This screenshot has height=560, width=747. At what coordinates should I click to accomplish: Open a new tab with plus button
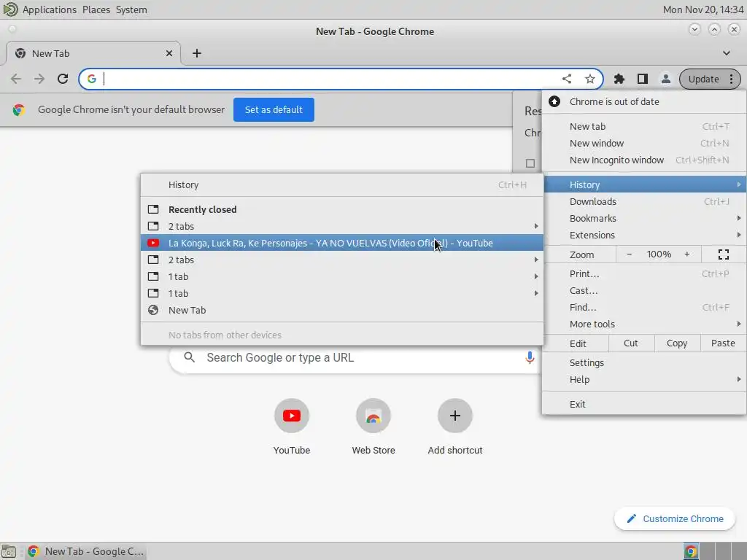pyautogui.click(x=197, y=53)
